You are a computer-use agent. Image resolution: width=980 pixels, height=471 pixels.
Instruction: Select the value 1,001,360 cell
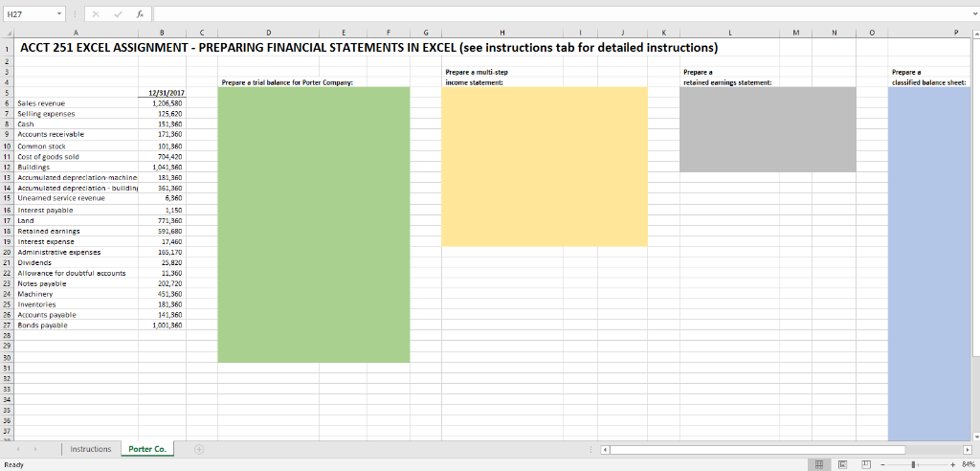coord(162,325)
